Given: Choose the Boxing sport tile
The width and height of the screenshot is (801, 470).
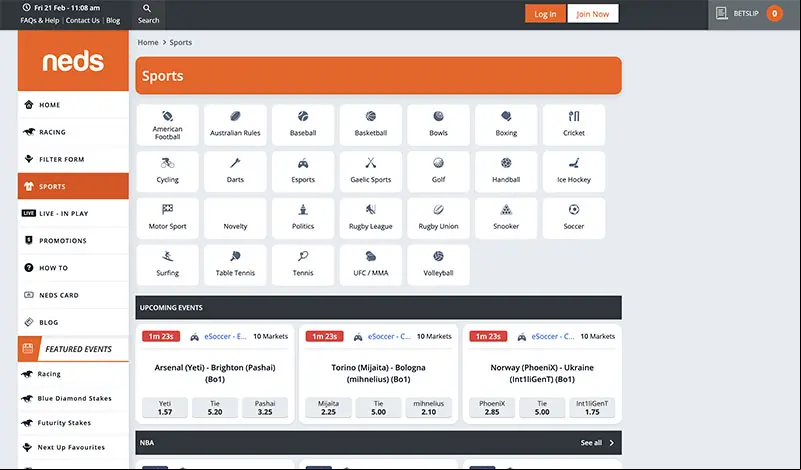Looking at the screenshot, I should click(x=506, y=125).
